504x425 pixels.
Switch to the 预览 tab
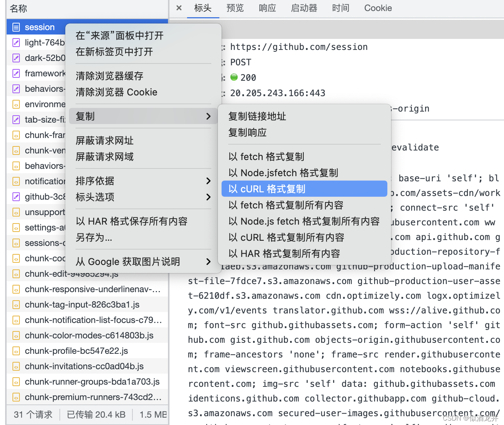235,8
